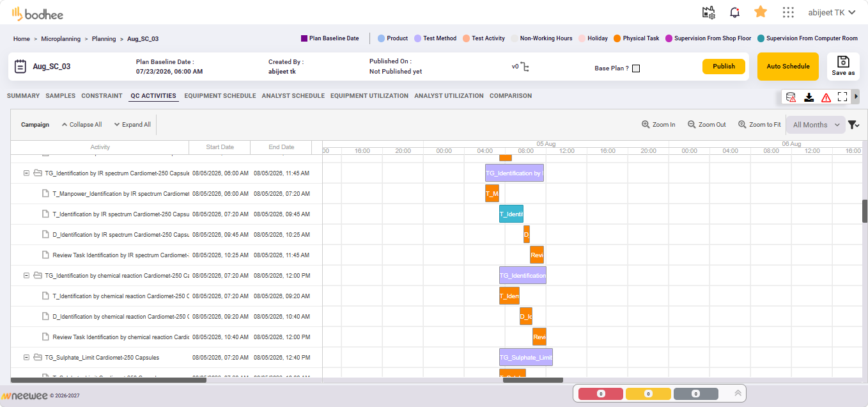
Task: Open the EQUIPMENT SCHEDULE tab
Action: 220,96
